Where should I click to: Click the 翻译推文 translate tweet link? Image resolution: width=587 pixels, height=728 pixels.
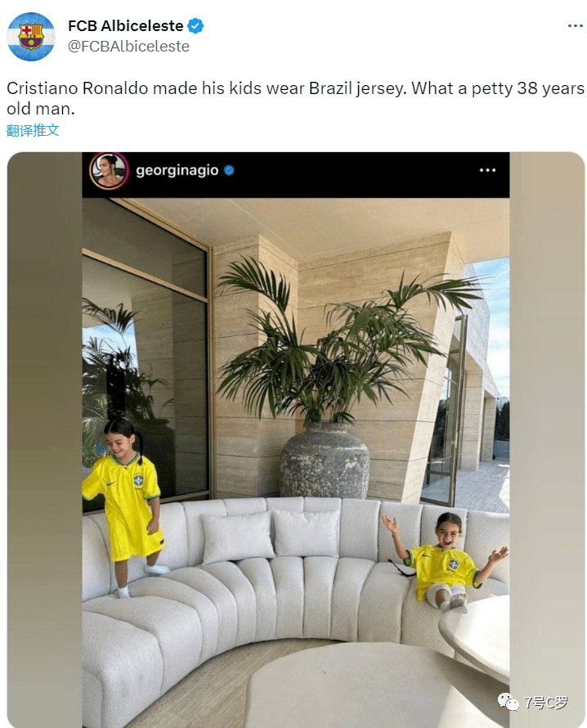click(33, 130)
